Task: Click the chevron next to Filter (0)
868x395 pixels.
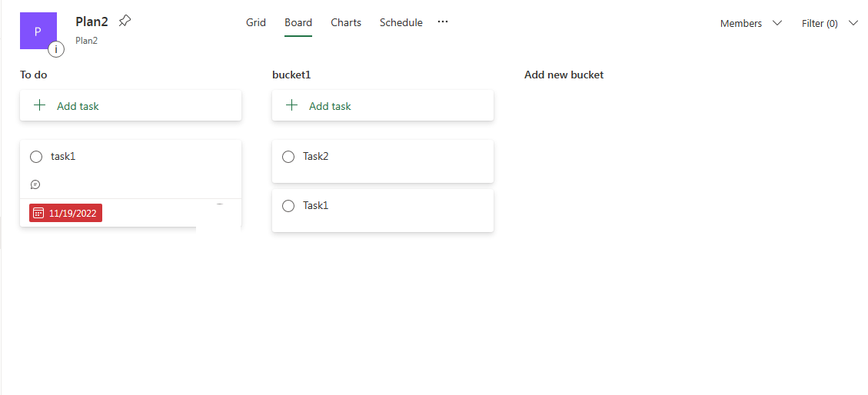Action: (853, 23)
